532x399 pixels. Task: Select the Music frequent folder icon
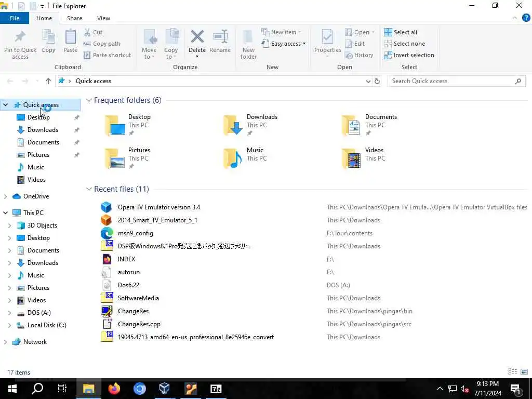click(232, 158)
